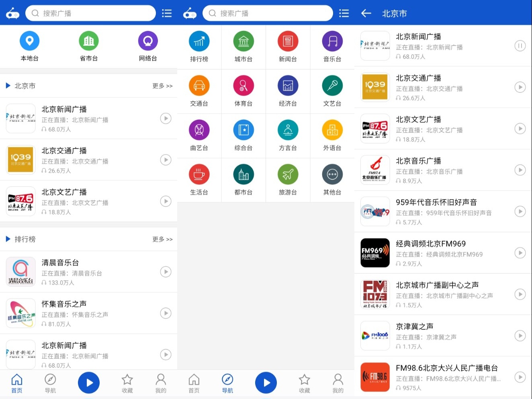Screen dimensions: 532x399
Task: Open 清晨音乐台 station thumbnail
Action: coord(21,272)
